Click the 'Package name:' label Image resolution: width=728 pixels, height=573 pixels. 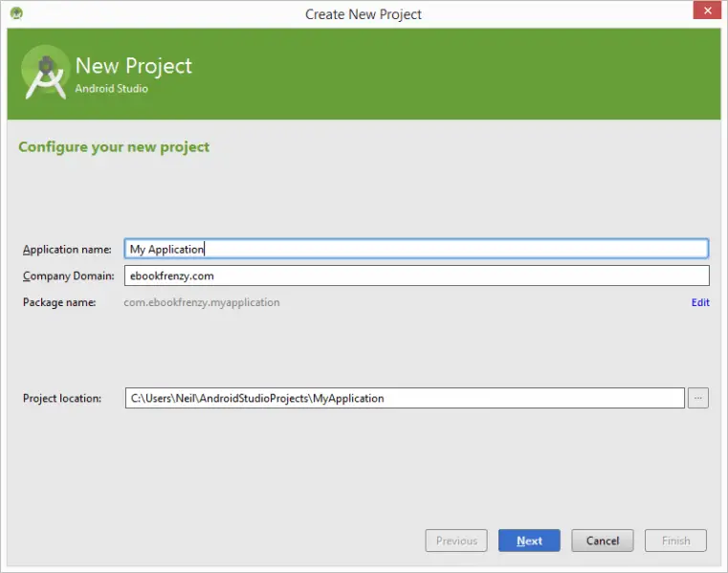pyautogui.click(x=59, y=302)
